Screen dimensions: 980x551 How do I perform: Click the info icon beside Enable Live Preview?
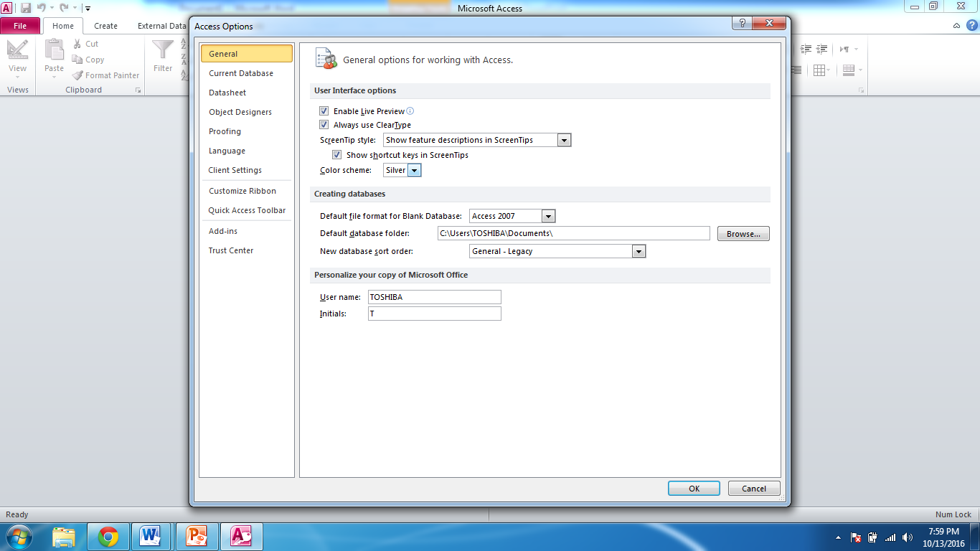click(x=410, y=110)
